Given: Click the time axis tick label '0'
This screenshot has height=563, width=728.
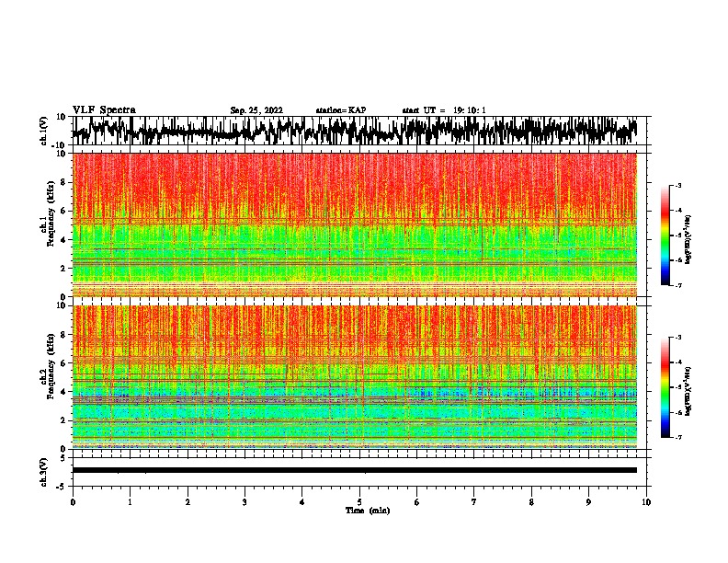Looking at the screenshot, I should click(x=73, y=502).
